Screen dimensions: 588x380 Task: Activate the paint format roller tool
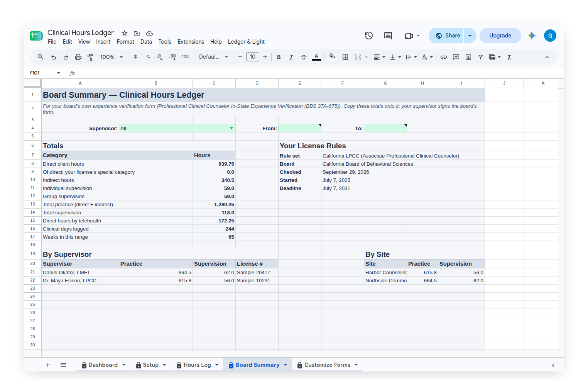tap(90, 57)
